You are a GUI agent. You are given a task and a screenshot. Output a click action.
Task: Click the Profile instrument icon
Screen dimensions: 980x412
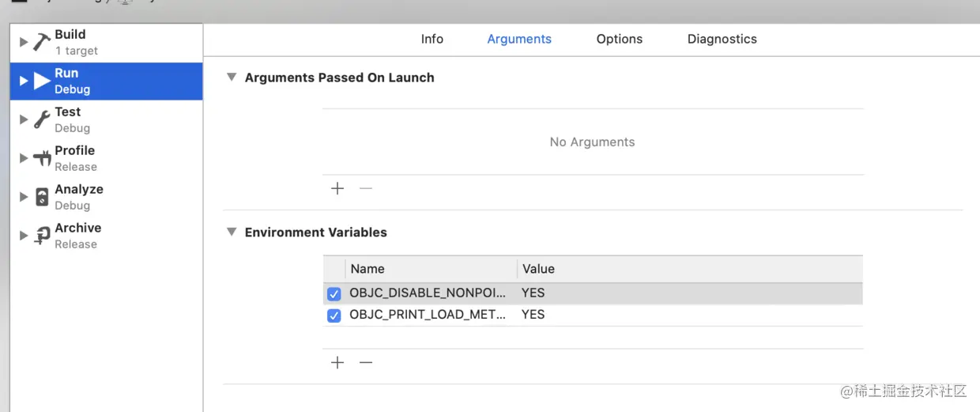pyautogui.click(x=42, y=158)
